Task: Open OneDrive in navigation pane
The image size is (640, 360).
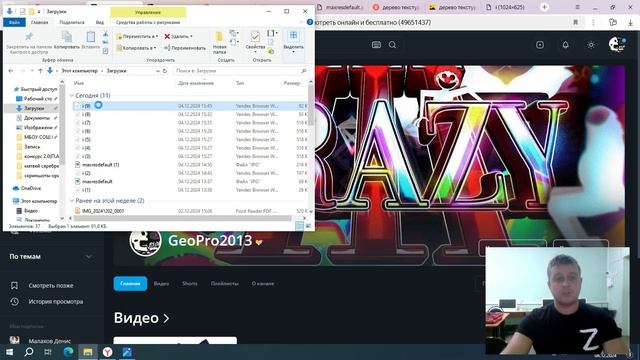Action: (x=27, y=188)
